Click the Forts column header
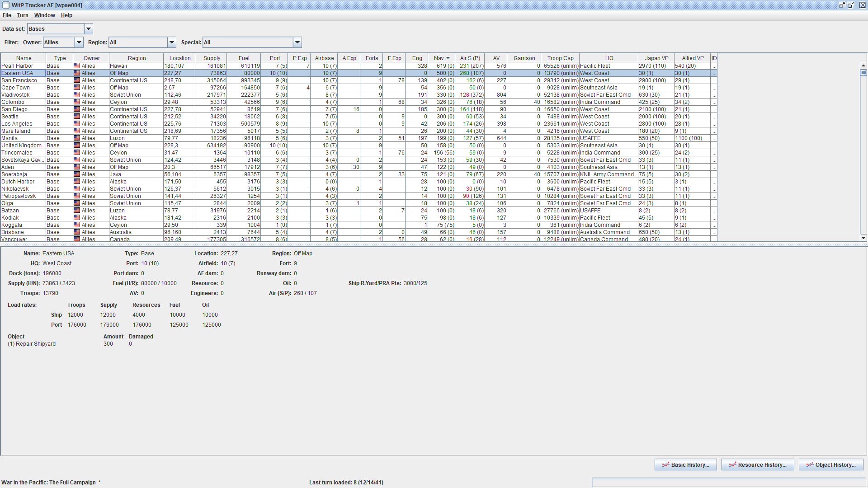Viewport: 868px width, 488px height. point(372,58)
